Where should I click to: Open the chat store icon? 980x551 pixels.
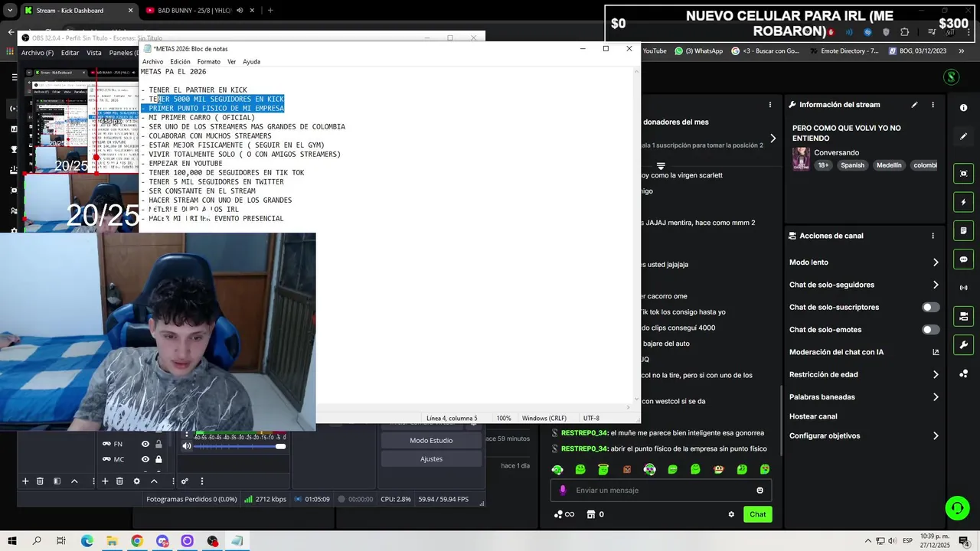coord(590,514)
